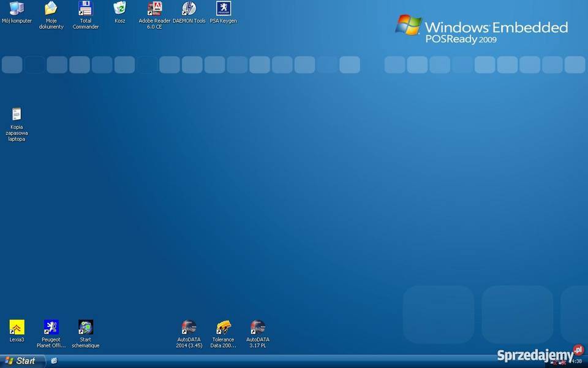Click the tray icon left of the clock
The image size is (588, 368).
coord(563,362)
